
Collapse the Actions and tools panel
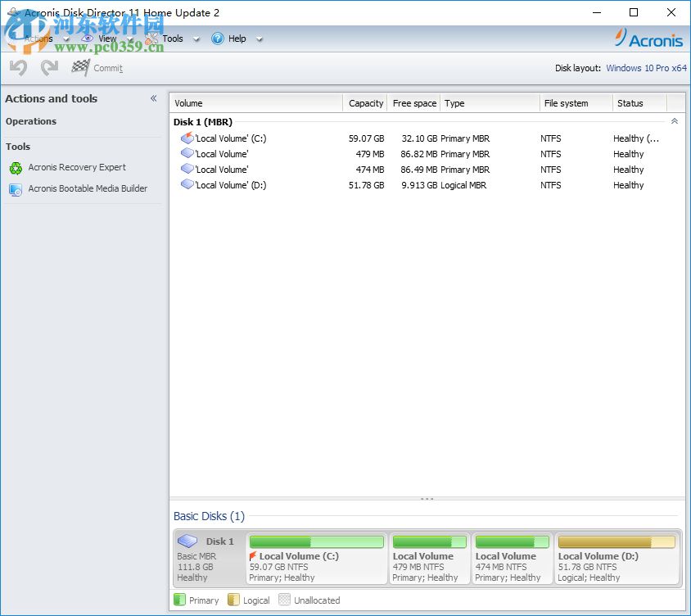153,97
